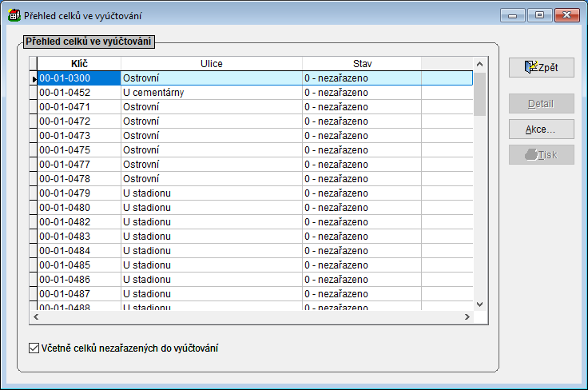Click the Stav column header
The image size is (588, 390).
(x=361, y=63)
